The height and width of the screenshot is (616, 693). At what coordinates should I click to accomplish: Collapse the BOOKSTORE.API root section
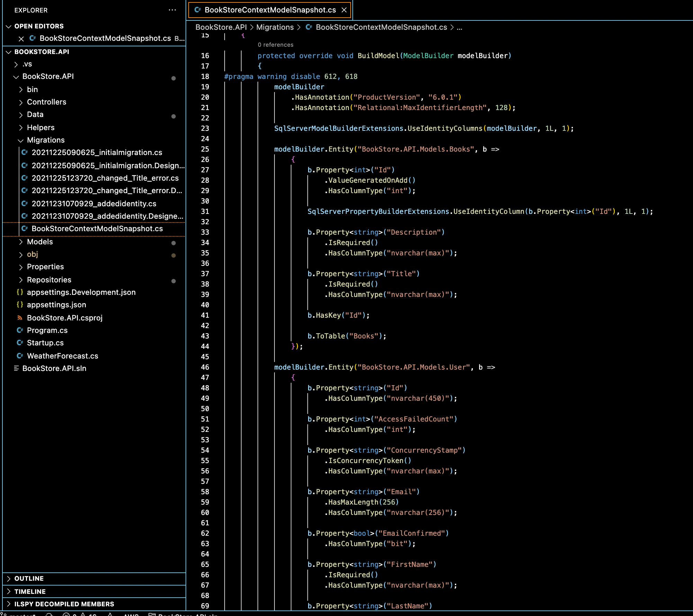[9, 52]
